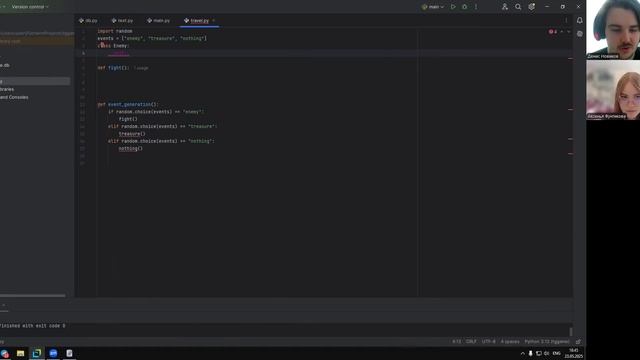640x360 pixels.
Task: Select the libraries node in project tree
Action: 7,89
